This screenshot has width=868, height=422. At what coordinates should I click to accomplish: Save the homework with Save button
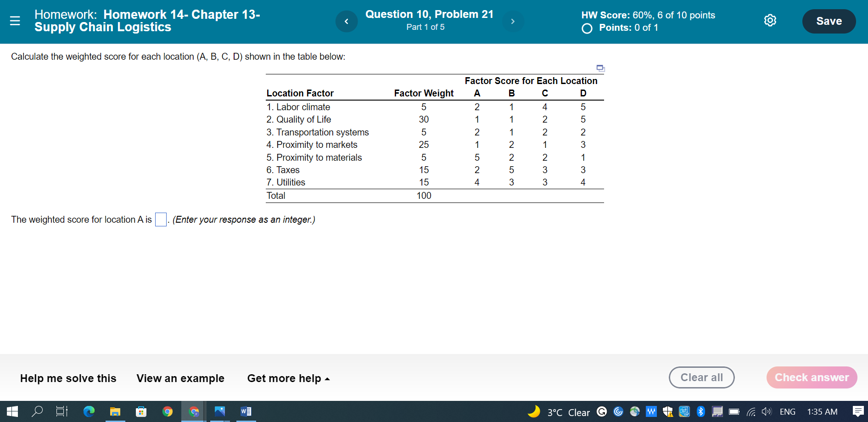click(829, 21)
